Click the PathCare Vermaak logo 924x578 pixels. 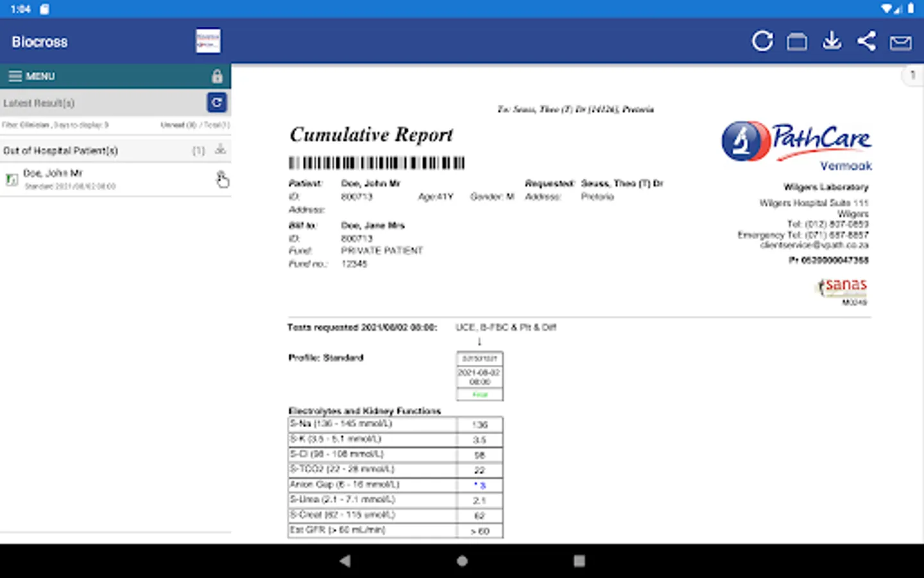coord(796,146)
